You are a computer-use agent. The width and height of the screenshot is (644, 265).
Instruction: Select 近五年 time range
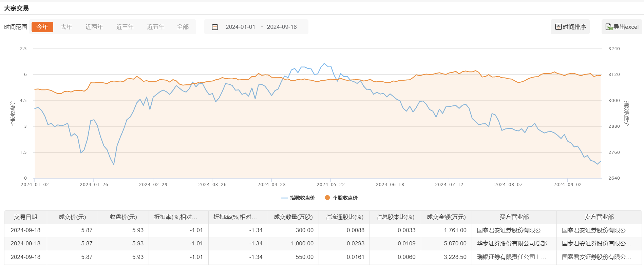pos(156,27)
